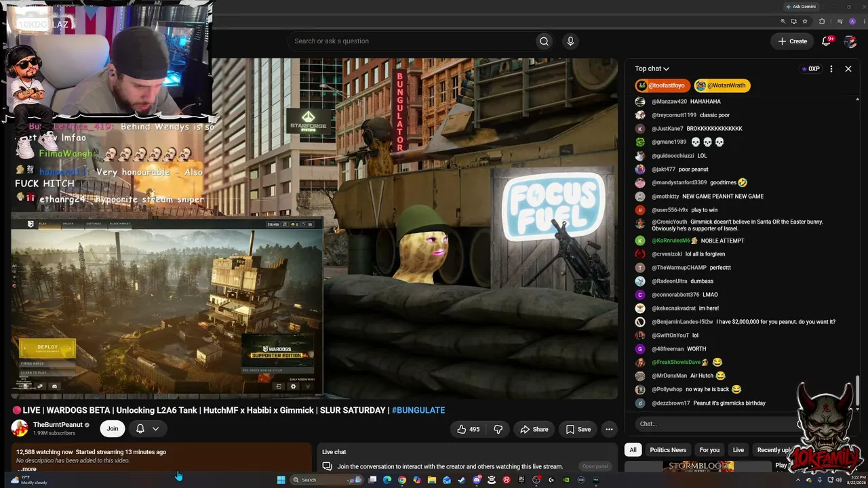
Task: Click the live stream video player
Action: [x=315, y=228]
